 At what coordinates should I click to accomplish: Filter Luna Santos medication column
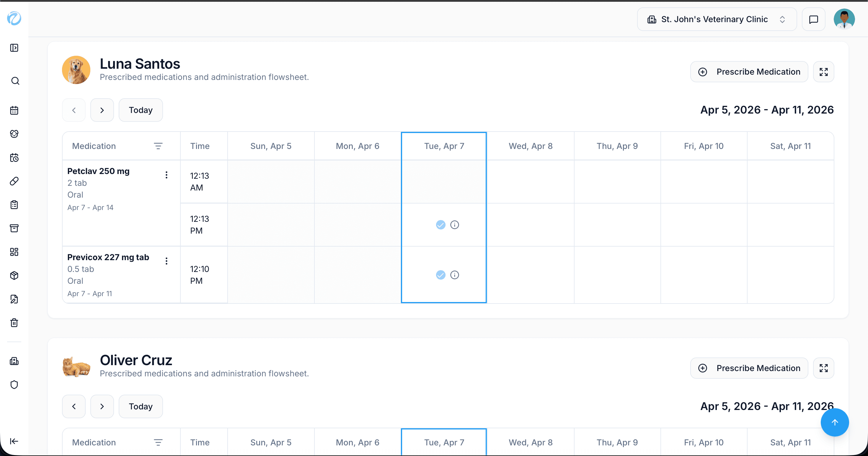158,146
